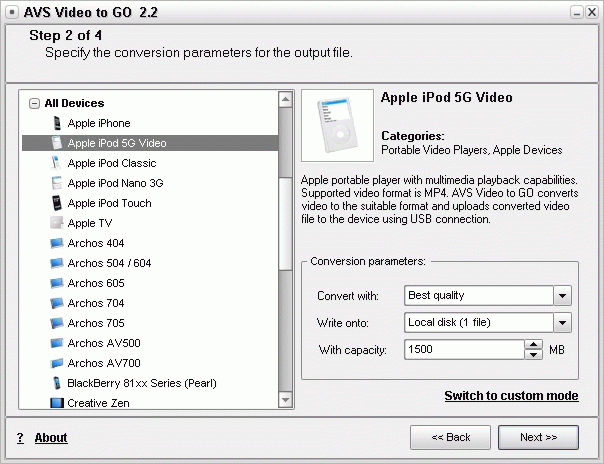Viewport: 604px width, 464px height.
Task: Click the Archos 605 device icon
Action: coord(57,283)
